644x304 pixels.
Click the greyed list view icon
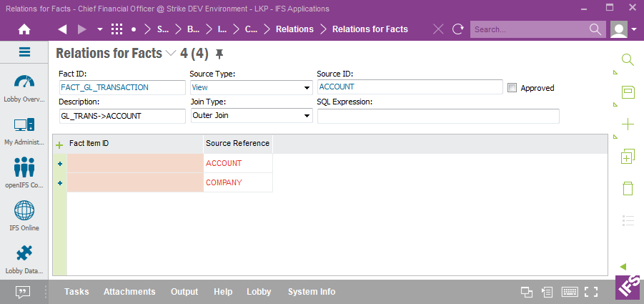tap(628, 220)
